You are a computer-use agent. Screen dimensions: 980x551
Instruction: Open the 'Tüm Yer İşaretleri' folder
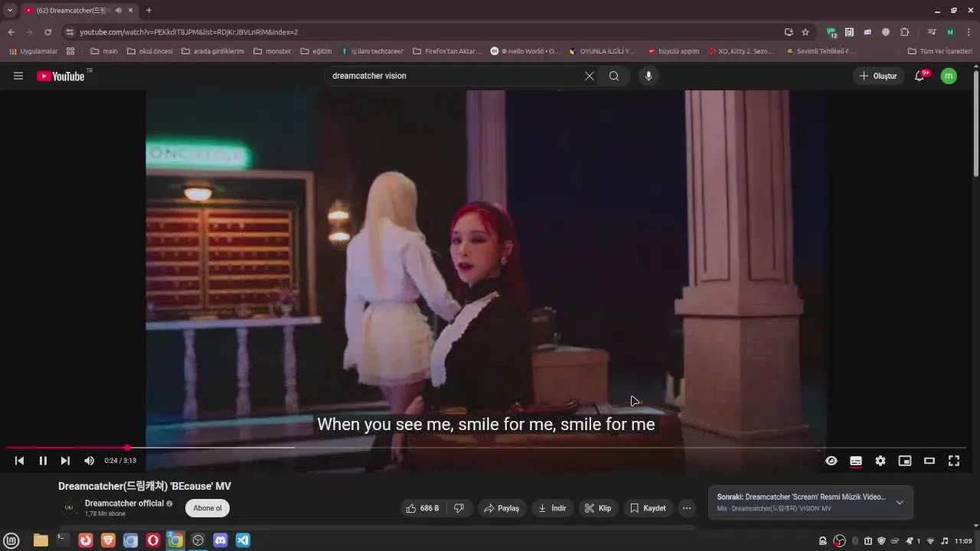(x=939, y=51)
